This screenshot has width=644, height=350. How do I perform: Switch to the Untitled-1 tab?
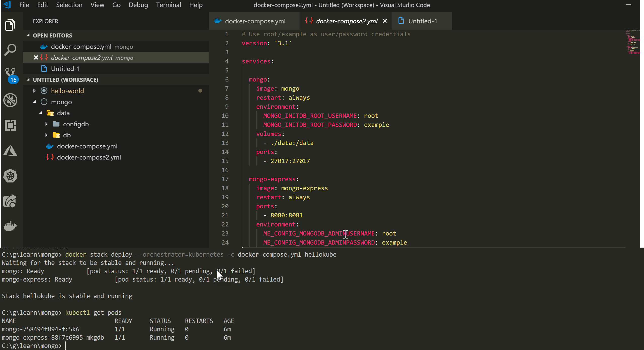[423, 21]
